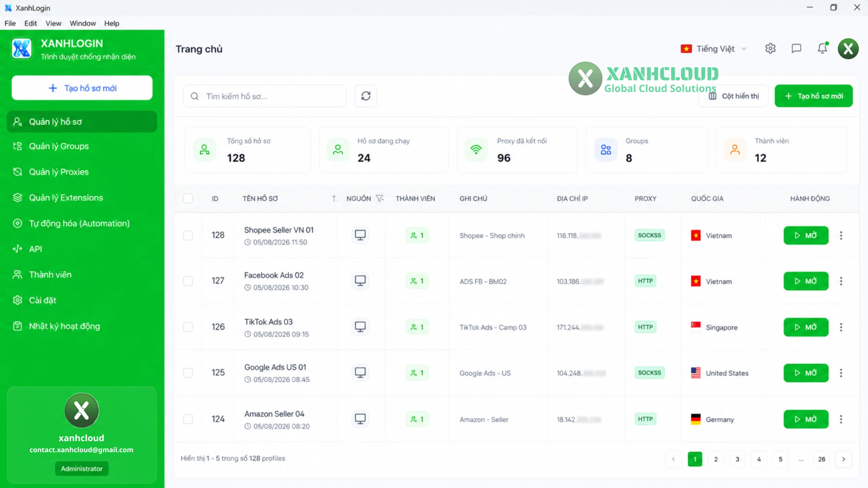
Task: Select Quản lý Groups in the sidebar
Action: point(82,146)
